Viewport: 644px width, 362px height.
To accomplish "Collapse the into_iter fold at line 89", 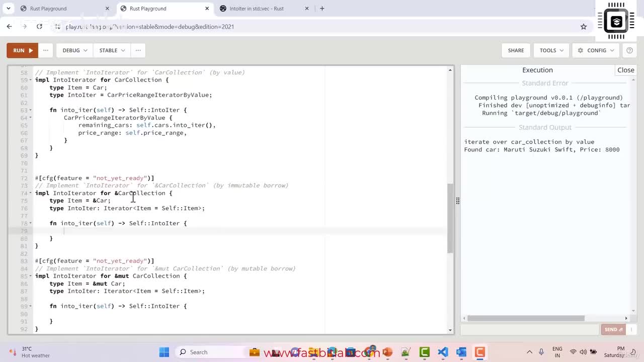I will point(31,306).
